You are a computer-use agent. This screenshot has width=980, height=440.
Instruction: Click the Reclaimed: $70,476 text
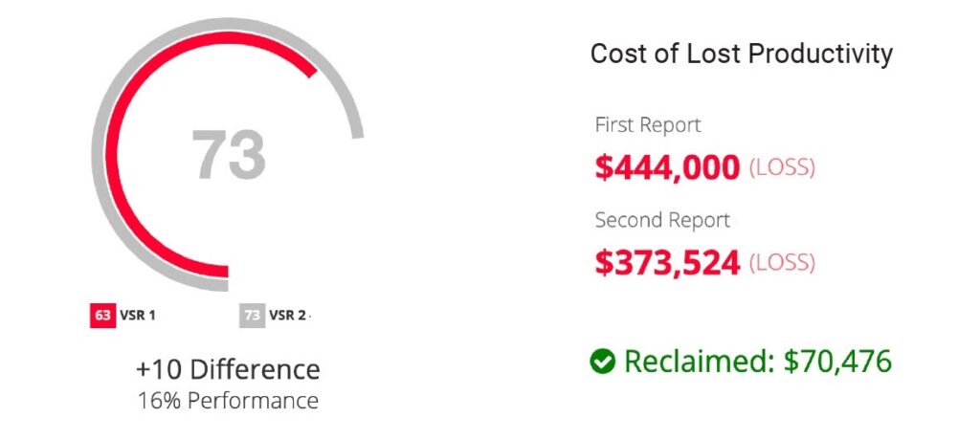(758, 362)
